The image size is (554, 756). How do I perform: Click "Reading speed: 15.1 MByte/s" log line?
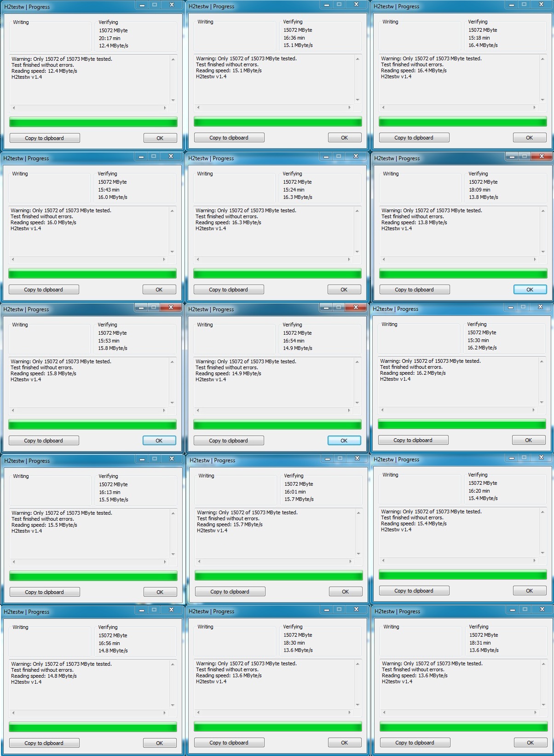229,70
